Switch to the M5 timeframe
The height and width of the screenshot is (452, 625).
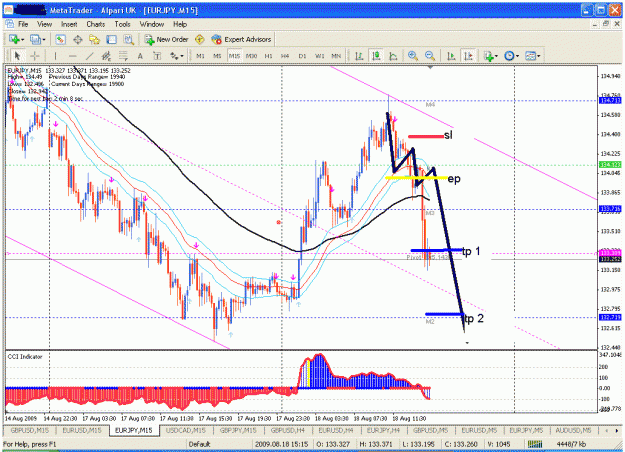(217, 56)
